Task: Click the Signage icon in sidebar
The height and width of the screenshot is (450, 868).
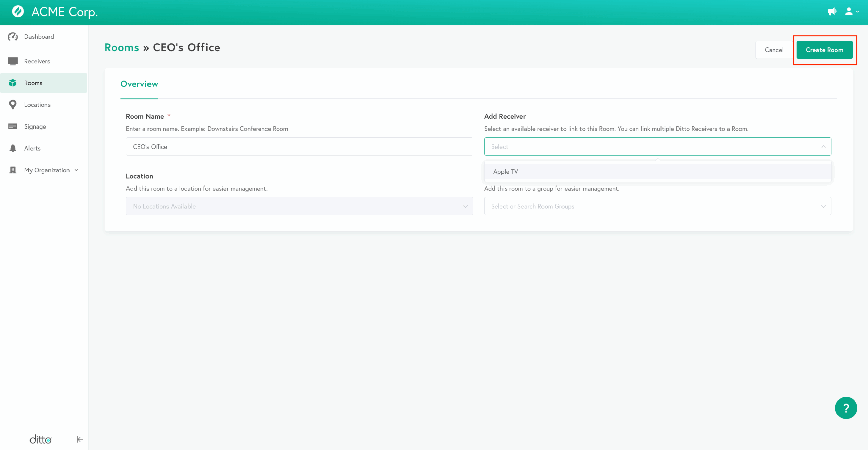Action: [13, 126]
